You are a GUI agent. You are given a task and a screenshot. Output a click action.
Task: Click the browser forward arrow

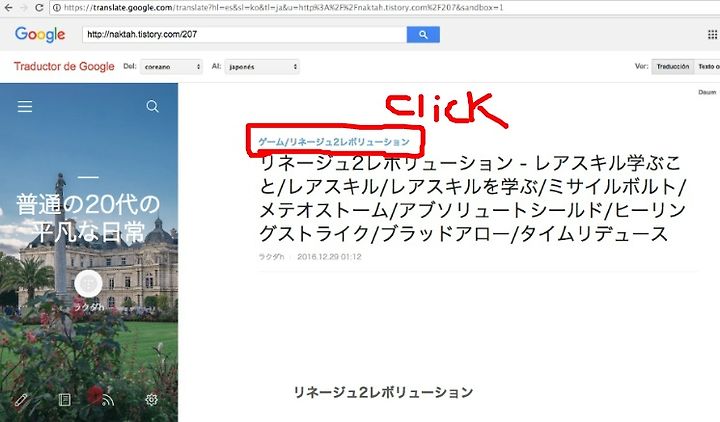[23, 7]
